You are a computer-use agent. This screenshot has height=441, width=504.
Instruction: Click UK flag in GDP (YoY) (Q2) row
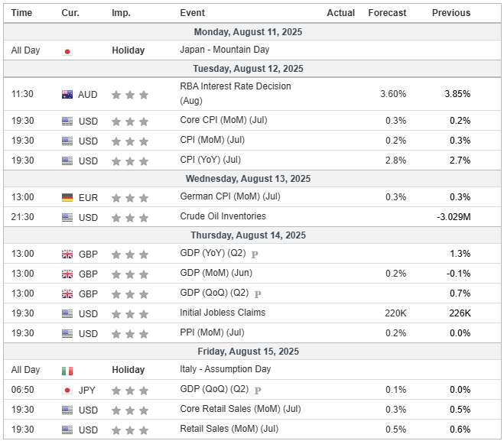(67, 255)
